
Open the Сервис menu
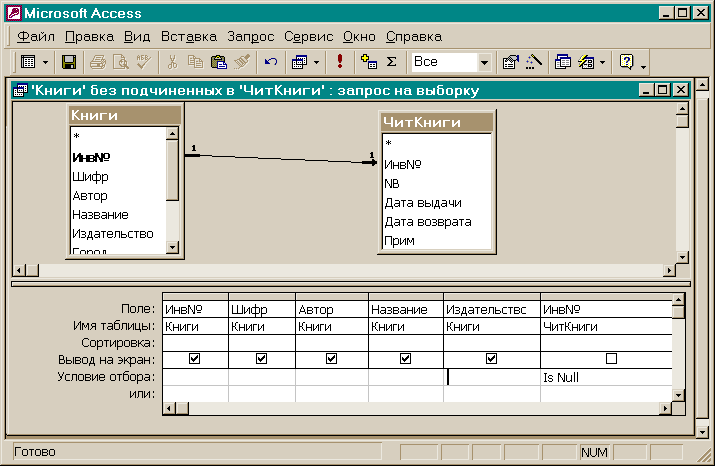(309, 36)
